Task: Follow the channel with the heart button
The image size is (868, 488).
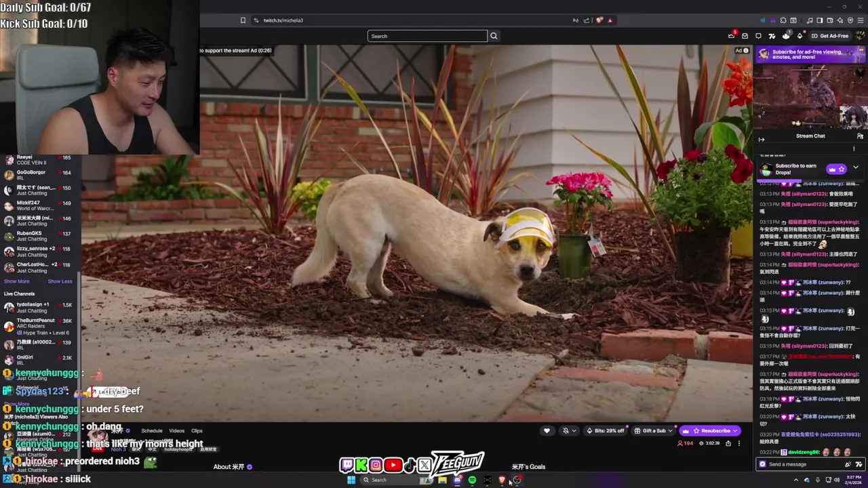Action: pyautogui.click(x=547, y=431)
